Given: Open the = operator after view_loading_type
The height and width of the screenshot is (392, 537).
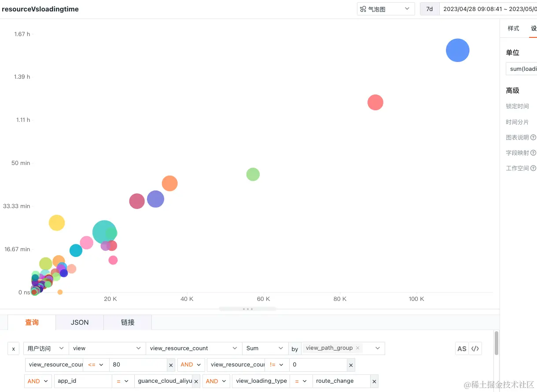Looking at the screenshot, I should point(301,381).
